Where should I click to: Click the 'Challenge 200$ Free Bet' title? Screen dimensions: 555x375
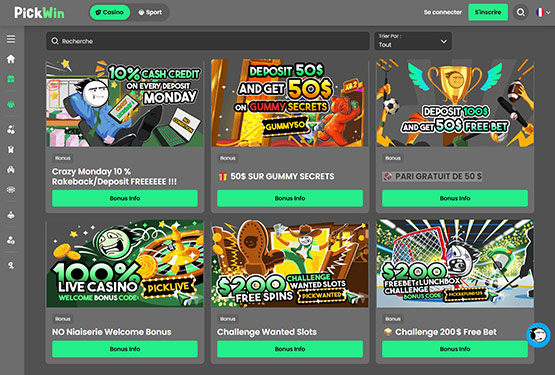446,332
